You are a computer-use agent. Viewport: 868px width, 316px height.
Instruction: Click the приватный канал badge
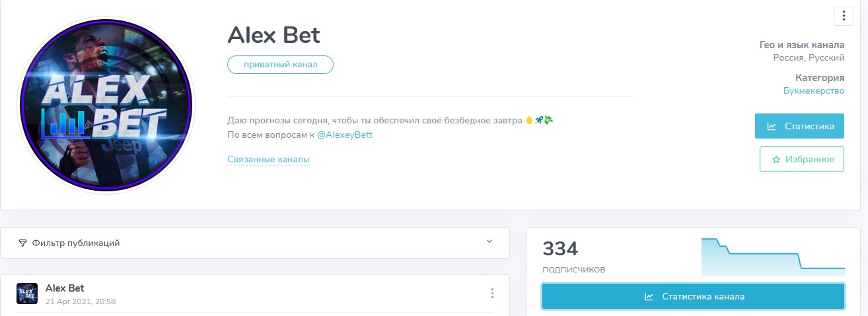point(280,65)
